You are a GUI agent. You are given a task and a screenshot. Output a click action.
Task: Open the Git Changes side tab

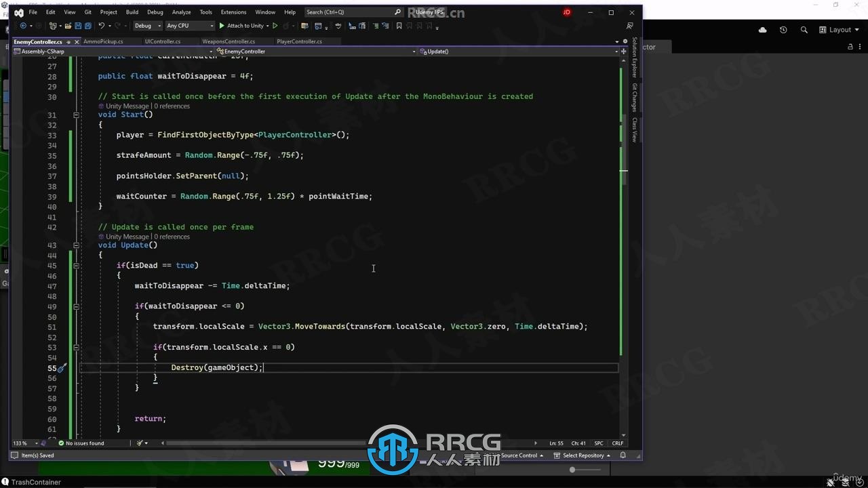635,98
